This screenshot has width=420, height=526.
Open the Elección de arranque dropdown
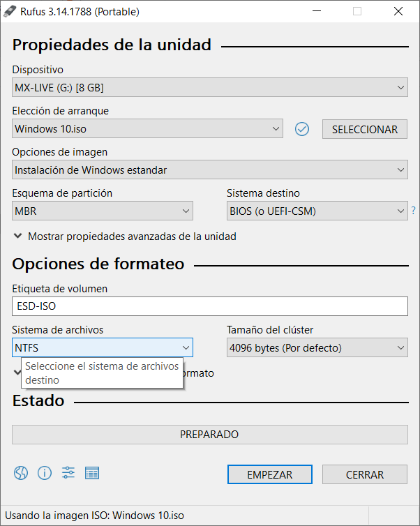pyautogui.click(x=148, y=129)
